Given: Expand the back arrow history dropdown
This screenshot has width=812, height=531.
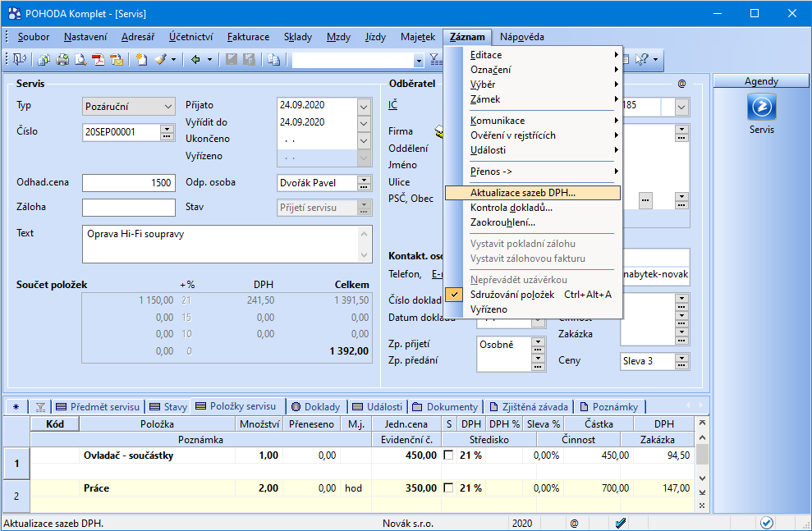Looking at the screenshot, I should tap(209, 60).
